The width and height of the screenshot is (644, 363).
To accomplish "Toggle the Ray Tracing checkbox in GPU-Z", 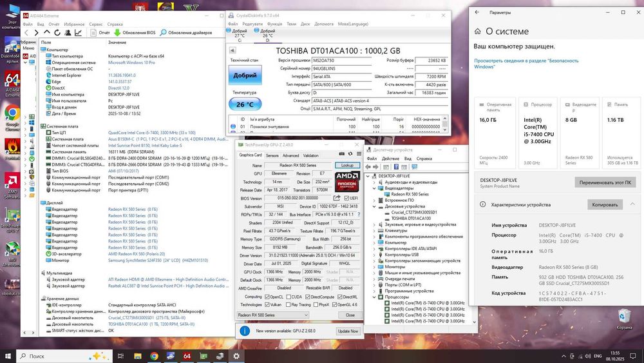I will pos(289,304).
